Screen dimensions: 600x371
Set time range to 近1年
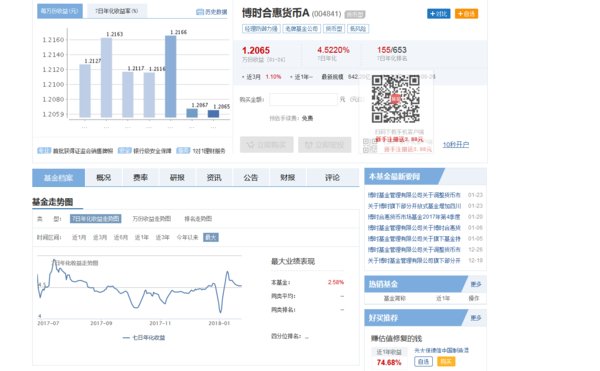coord(142,238)
